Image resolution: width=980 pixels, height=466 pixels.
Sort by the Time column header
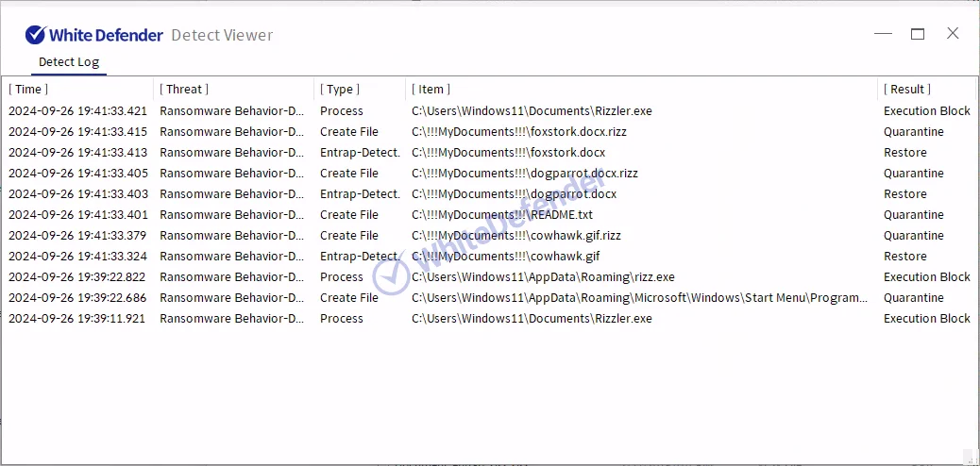pyautogui.click(x=28, y=90)
